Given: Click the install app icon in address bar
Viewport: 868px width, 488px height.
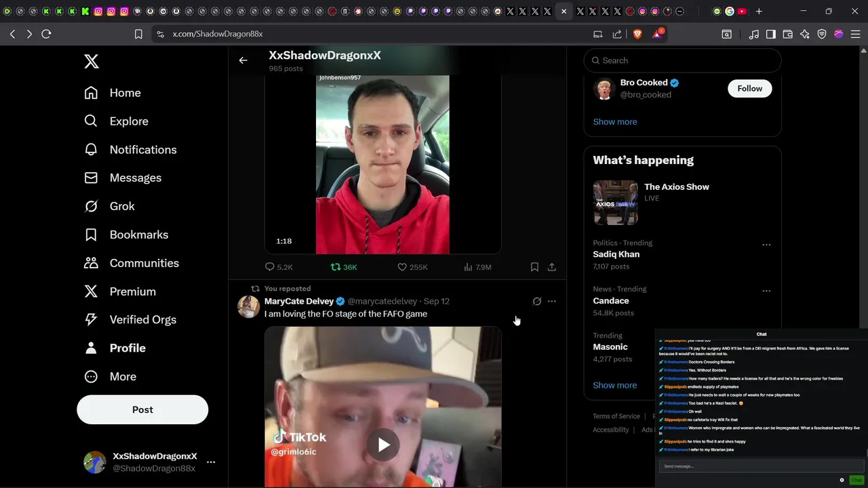Looking at the screenshot, I should tap(598, 34).
